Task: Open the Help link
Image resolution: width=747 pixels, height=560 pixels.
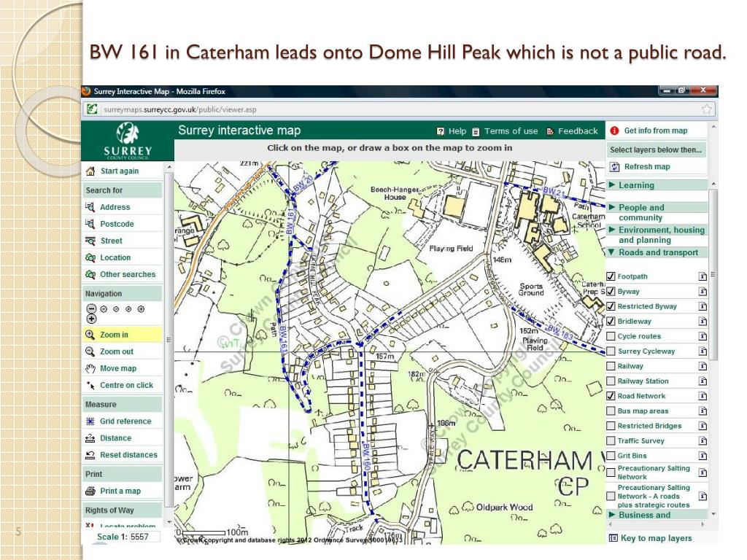Action: 457,131
